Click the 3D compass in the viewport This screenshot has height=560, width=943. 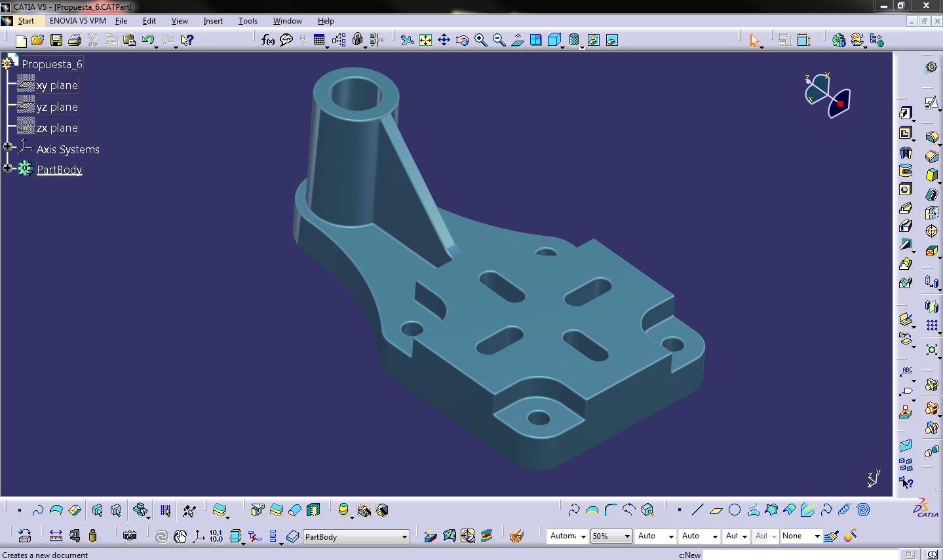827,96
